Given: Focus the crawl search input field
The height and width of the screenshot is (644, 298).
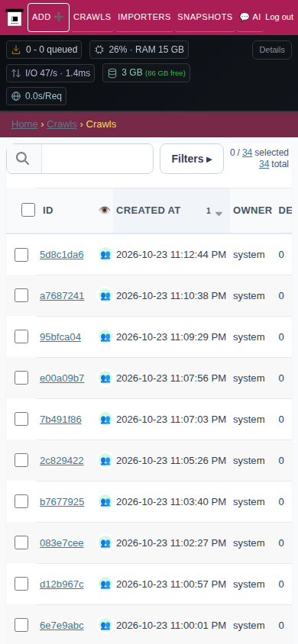Looking at the screenshot, I should [x=97, y=159].
